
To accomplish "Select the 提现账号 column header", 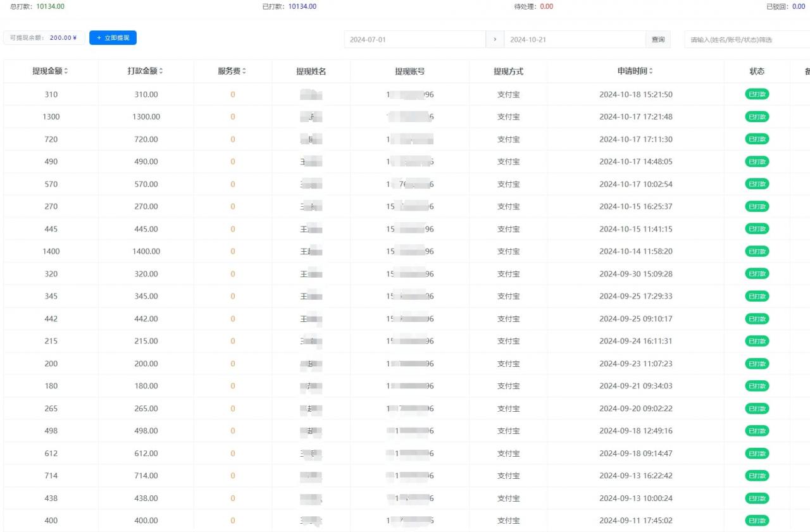I will pos(409,71).
